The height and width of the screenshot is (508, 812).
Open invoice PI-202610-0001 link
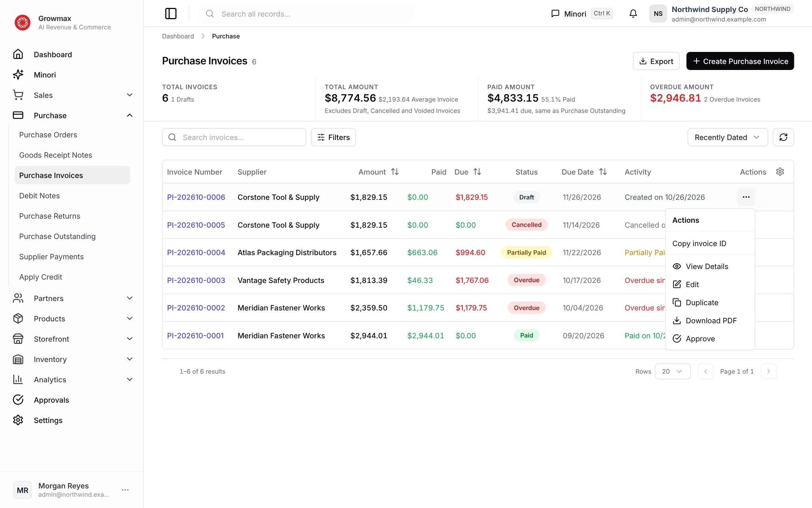click(x=195, y=335)
